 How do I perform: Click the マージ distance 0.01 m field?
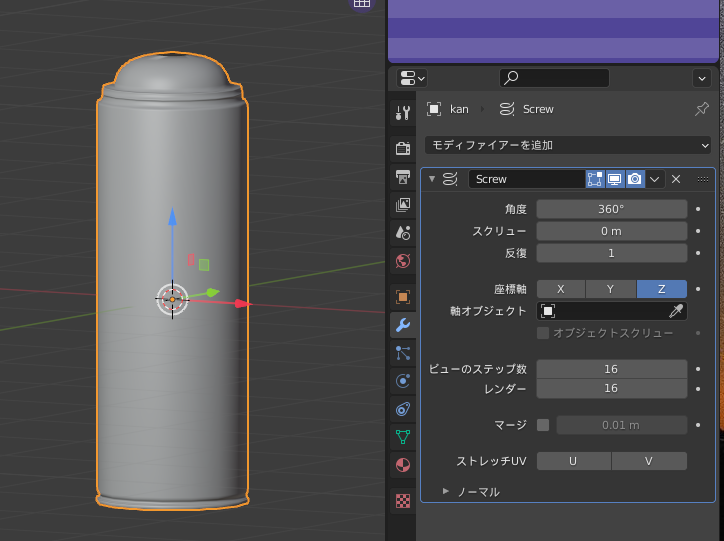point(621,425)
